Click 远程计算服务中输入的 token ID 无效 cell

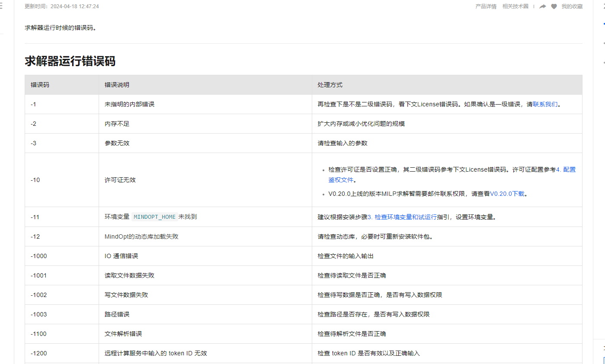(205, 353)
